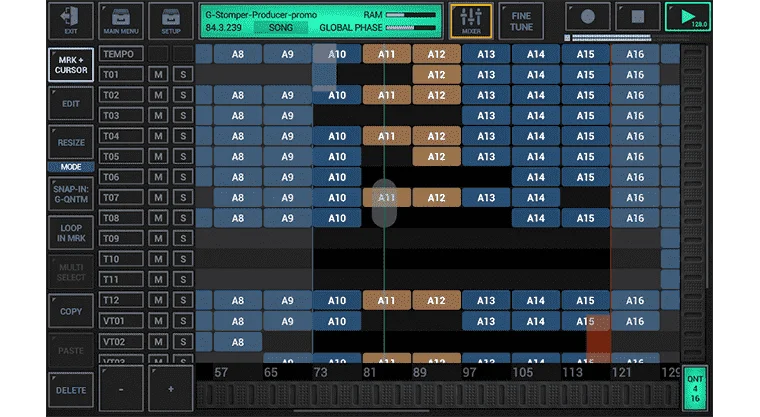Click bar 105 on the timeline ruler
This screenshot has width=760, height=417.
tap(522, 372)
